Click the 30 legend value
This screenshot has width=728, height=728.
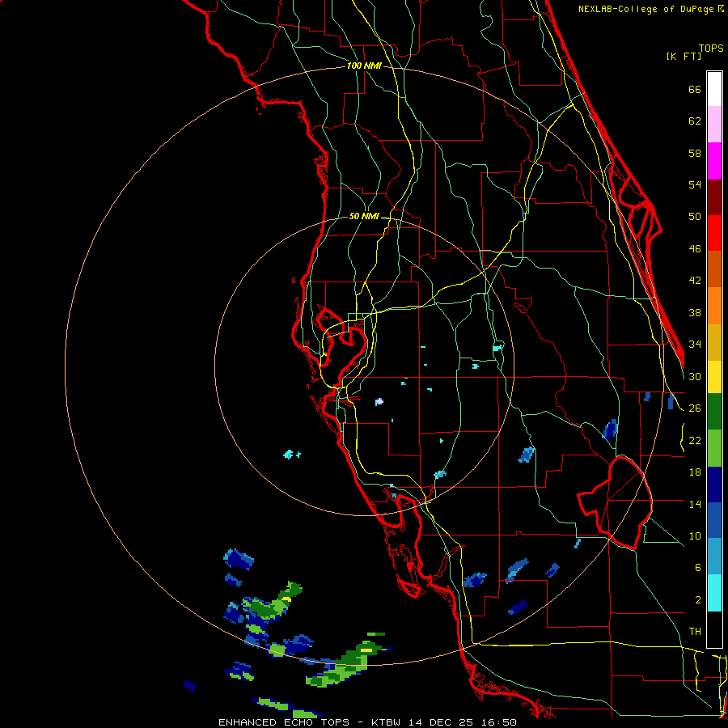(x=695, y=376)
